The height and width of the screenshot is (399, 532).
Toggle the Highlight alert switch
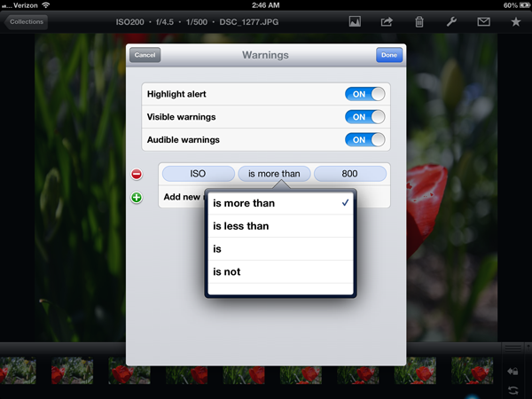[x=364, y=94]
